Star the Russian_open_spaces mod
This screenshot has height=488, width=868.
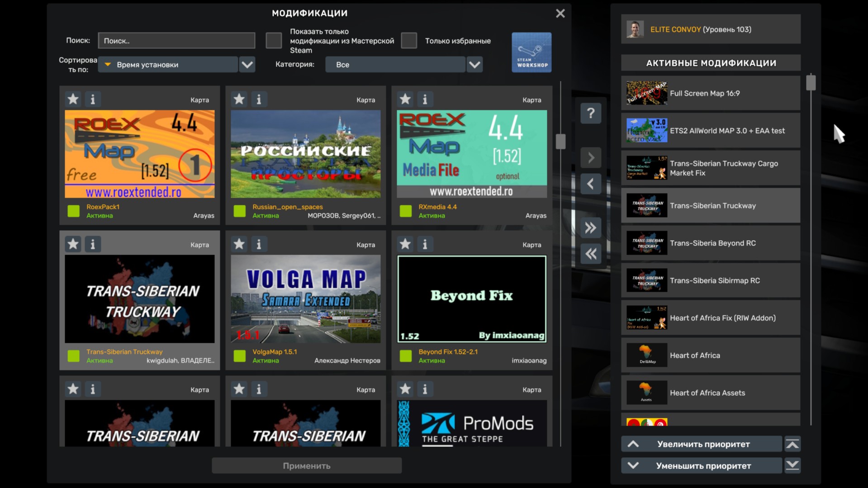(239, 99)
